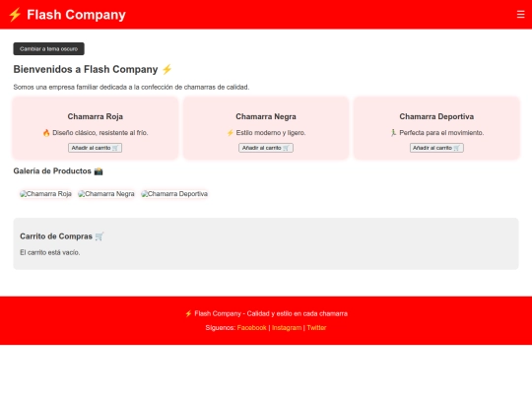Click the Somos una empresa familiar paragraph
The height and width of the screenshot is (399, 532).
pos(131,88)
